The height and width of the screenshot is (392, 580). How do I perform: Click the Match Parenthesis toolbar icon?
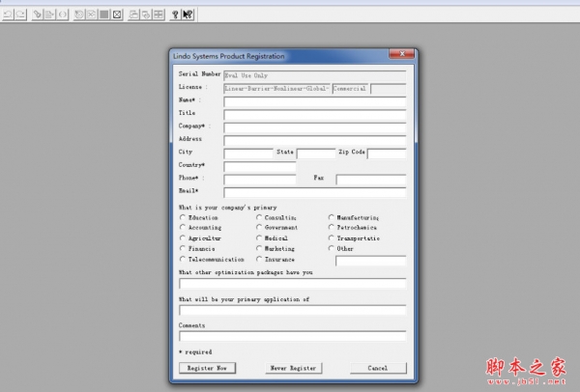point(62,14)
